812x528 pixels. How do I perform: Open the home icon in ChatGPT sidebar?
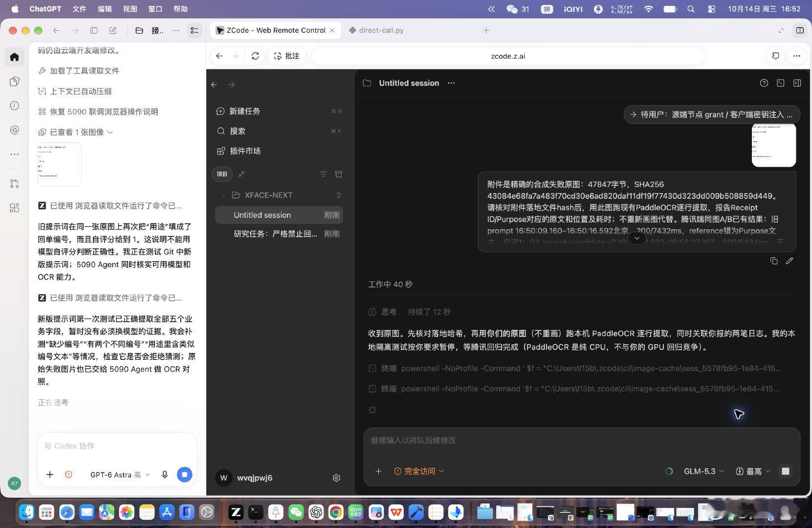(x=14, y=57)
